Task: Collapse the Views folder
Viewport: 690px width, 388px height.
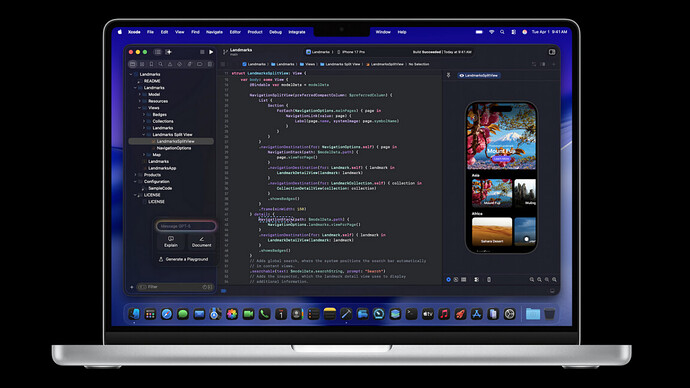Action: click(x=139, y=108)
